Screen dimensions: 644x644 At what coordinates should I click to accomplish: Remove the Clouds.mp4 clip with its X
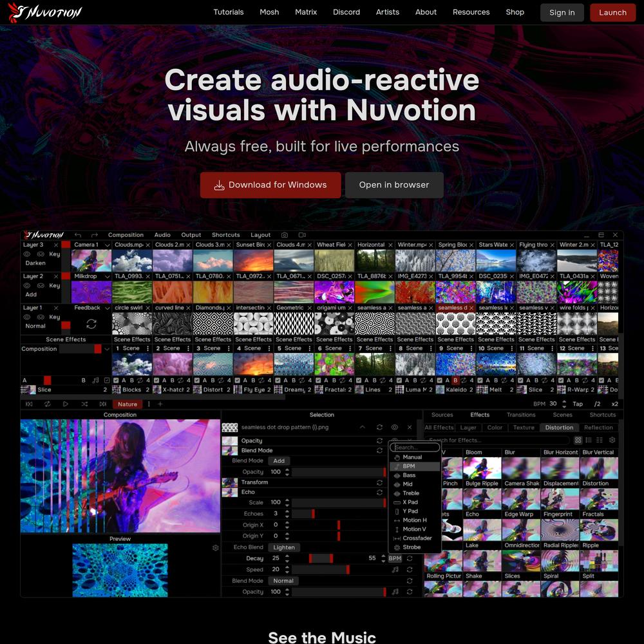click(x=148, y=245)
